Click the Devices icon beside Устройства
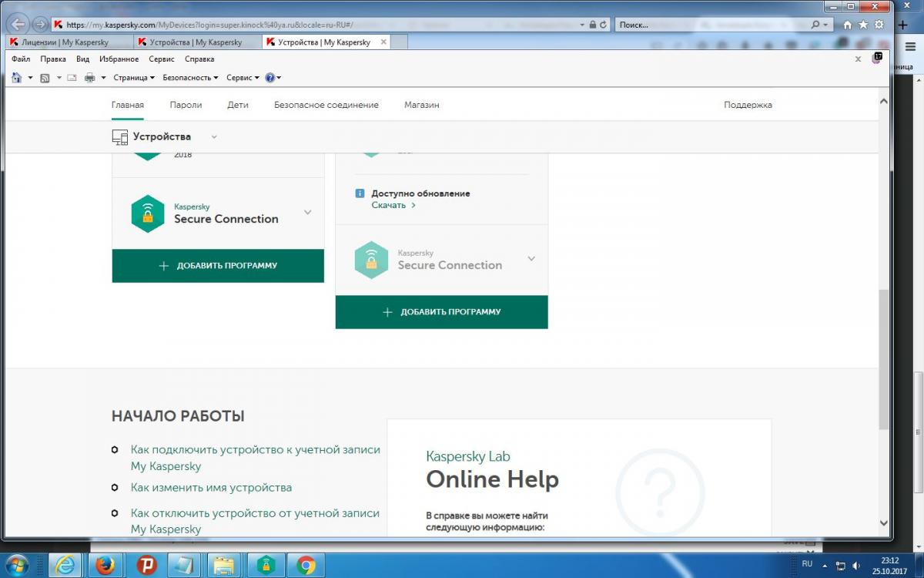Image resolution: width=924 pixels, height=578 pixels. 119,137
